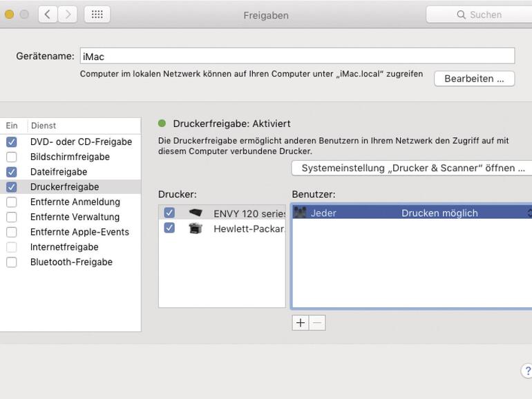532x399 pixels.
Task: Select Dateifreigabe service row
Action: click(70, 172)
